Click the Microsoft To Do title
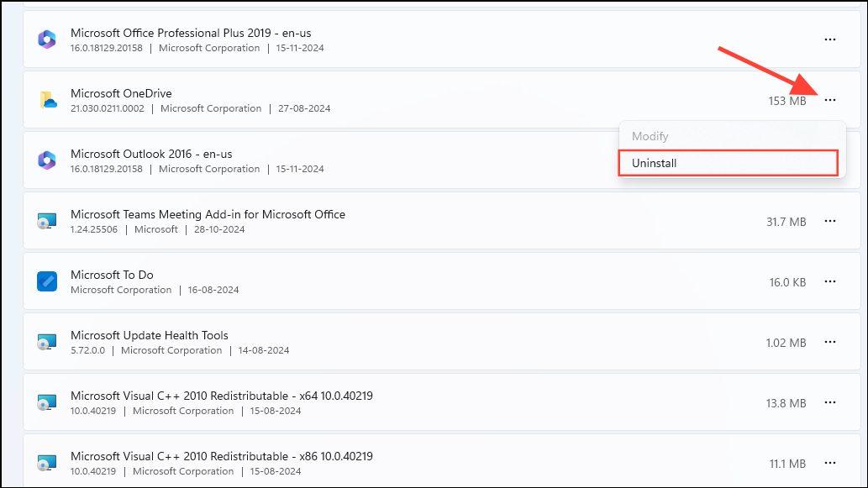 [x=112, y=275]
